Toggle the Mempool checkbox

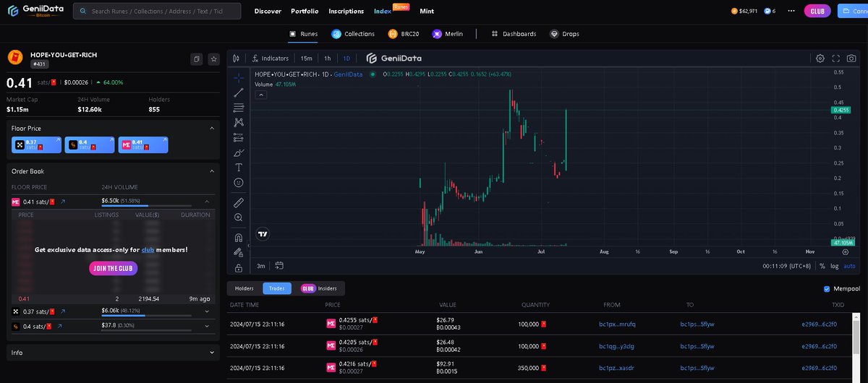827,289
